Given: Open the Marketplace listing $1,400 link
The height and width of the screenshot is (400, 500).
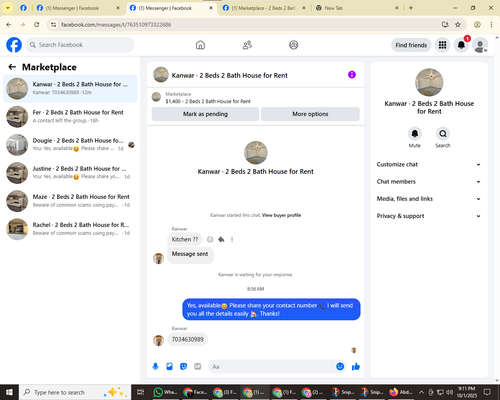Looking at the screenshot, I should click(208, 101).
